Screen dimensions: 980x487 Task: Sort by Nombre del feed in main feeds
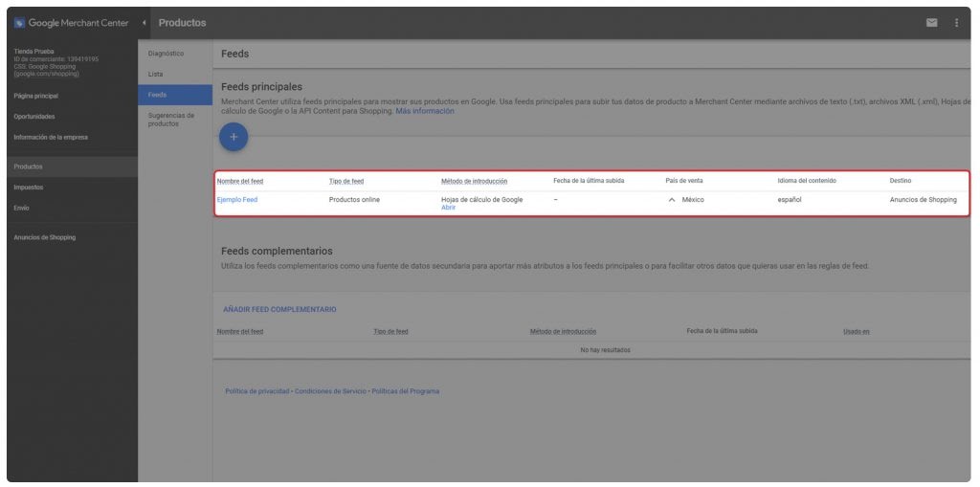tap(240, 181)
